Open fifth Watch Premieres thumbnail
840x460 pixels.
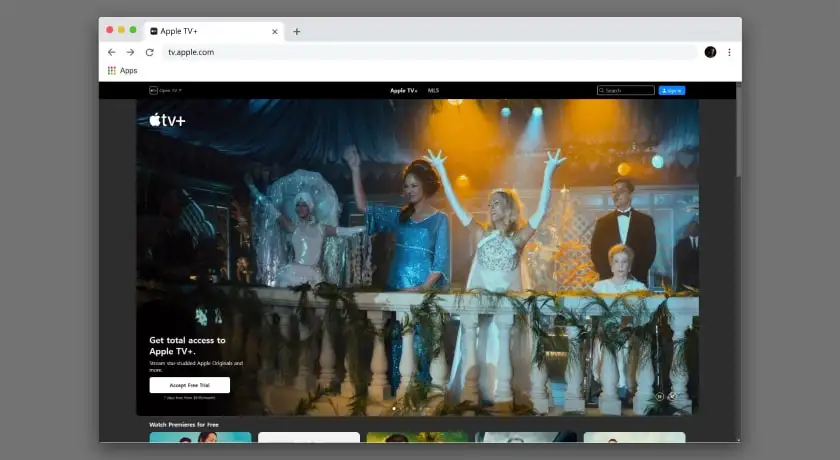click(x=634, y=437)
